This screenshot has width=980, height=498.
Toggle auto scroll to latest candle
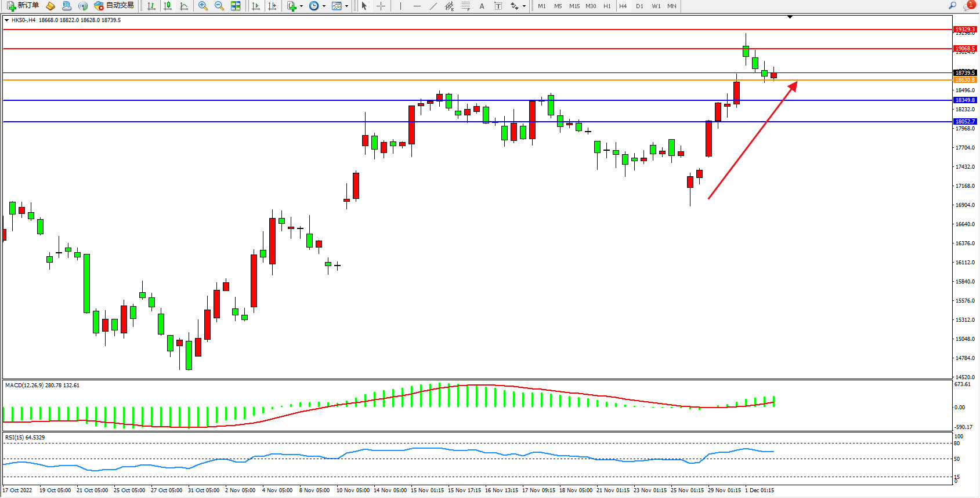(256, 6)
